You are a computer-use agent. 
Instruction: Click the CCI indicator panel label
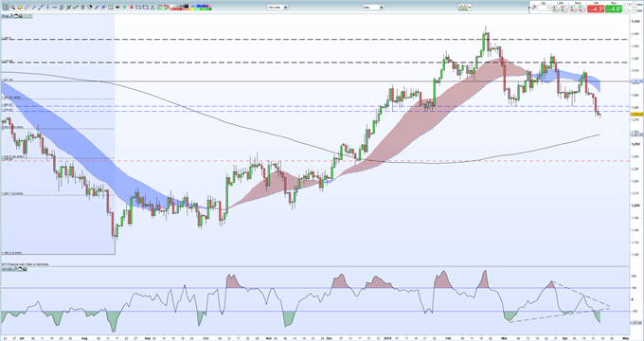pyautogui.click(x=7, y=269)
